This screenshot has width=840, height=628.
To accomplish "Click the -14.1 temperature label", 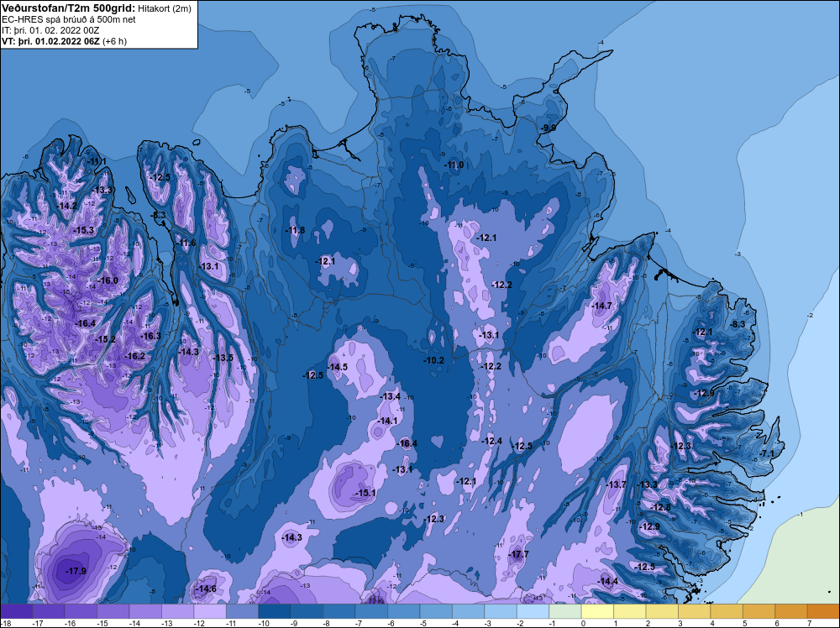I will coord(387,421).
